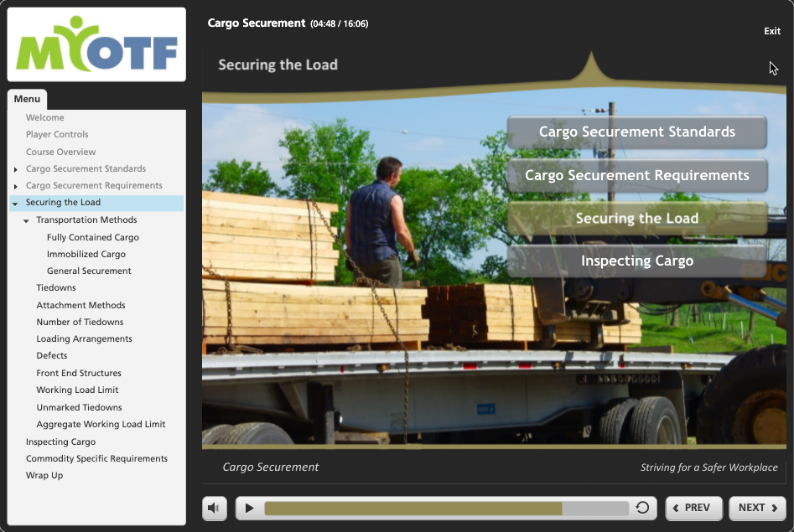The width and height of the screenshot is (794, 532).
Task: Open Unmarked Tiedowns topic
Action: (79, 407)
